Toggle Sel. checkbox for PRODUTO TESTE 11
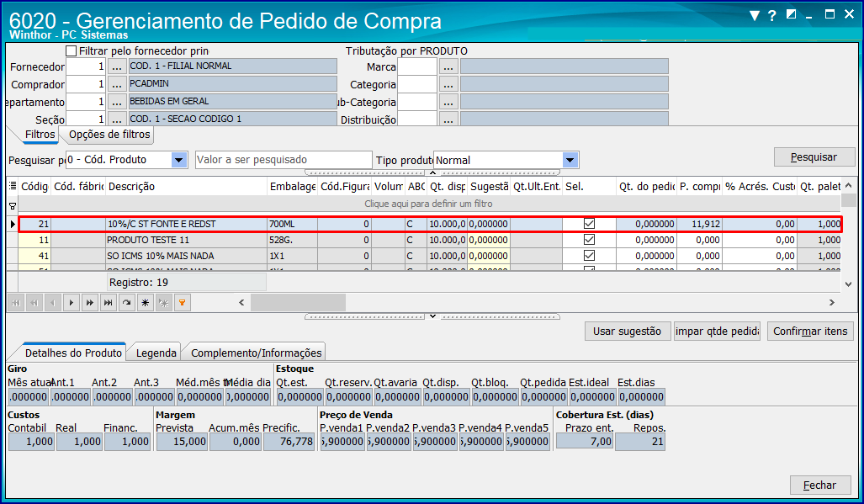Screen dimensions: 864x504 (589, 240)
